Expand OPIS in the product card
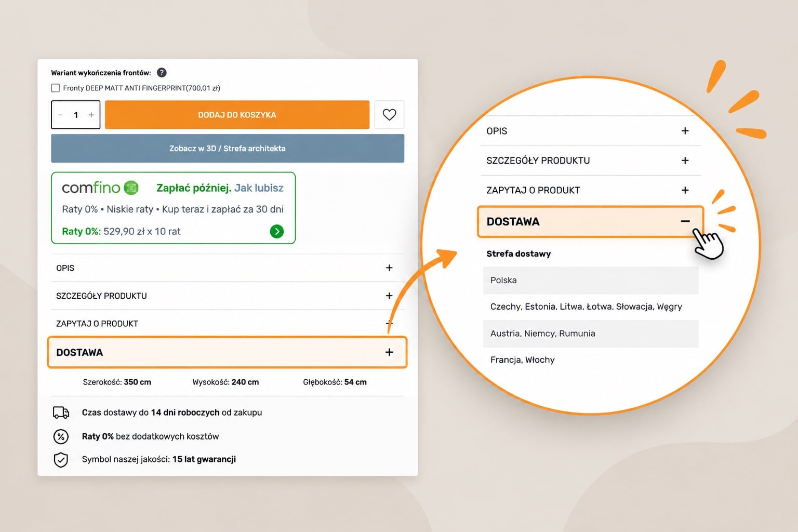The height and width of the screenshot is (532, 798). point(228,268)
